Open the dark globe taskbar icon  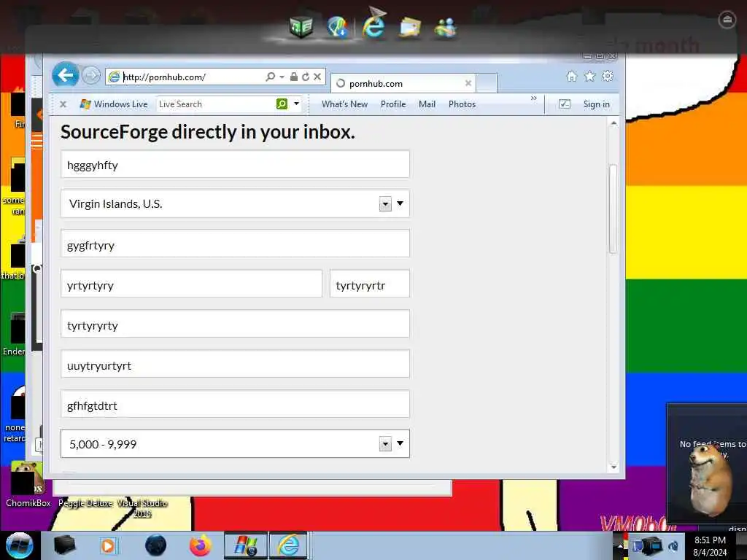pos(156,545)
